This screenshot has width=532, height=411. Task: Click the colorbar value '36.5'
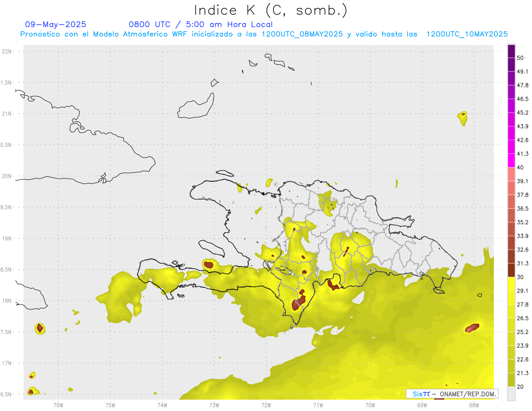(523, 208)
